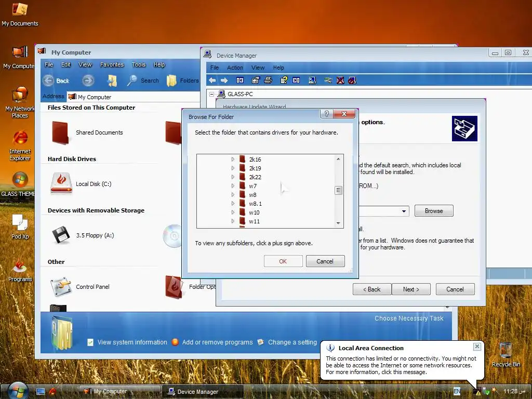Select Local Disk (C:) drive icon
532x399 pixels.
61,183
